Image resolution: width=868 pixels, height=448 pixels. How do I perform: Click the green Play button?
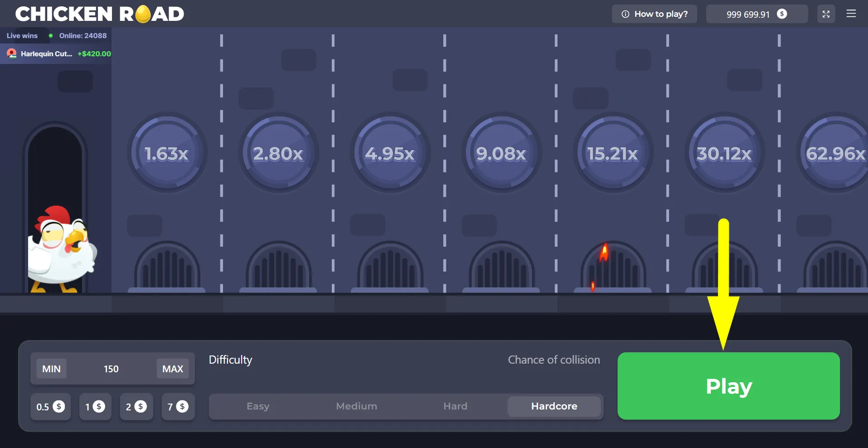[728, 386]
